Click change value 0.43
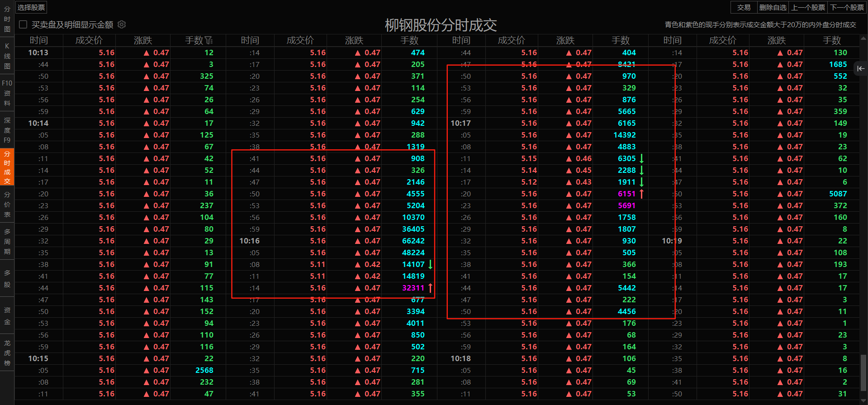This screenshot has height=405, width=868. pyautogui.click(x=583, y=182)
